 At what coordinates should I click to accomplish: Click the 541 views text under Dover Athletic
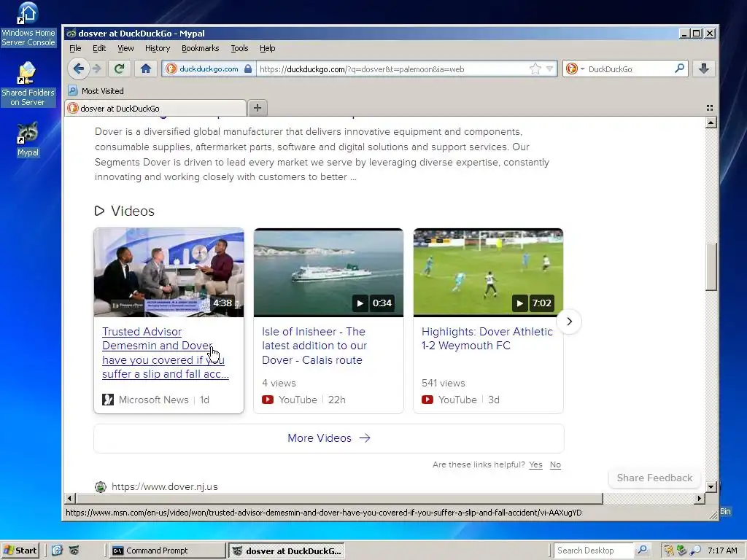[443, 383]
